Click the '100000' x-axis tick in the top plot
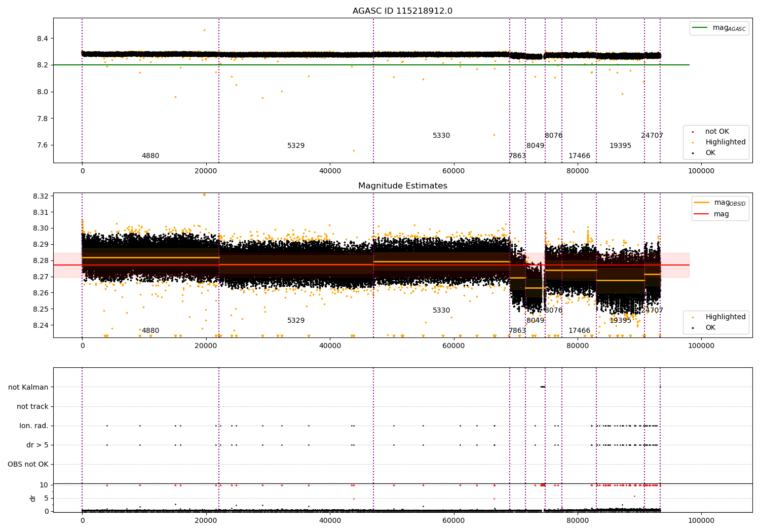This screenshot has height=532, width=760. tap(701, 171)
